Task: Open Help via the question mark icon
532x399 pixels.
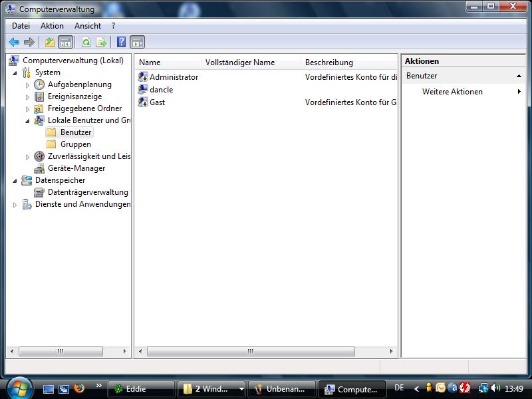Action: click(121, 43)
